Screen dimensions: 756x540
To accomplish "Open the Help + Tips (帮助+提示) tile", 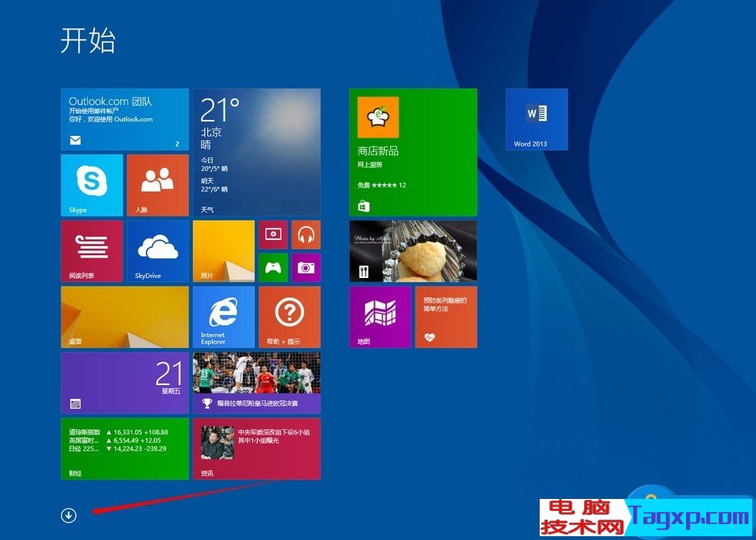I will pos(290,317).
